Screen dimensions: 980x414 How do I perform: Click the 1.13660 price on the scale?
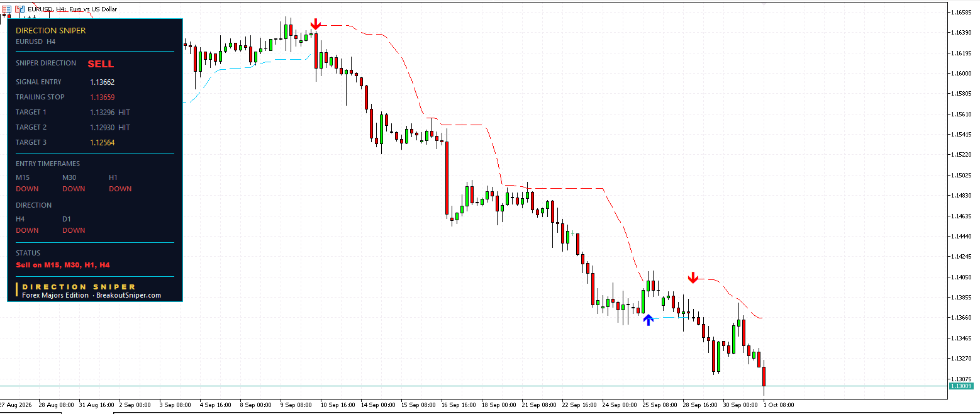click(962, 317)
